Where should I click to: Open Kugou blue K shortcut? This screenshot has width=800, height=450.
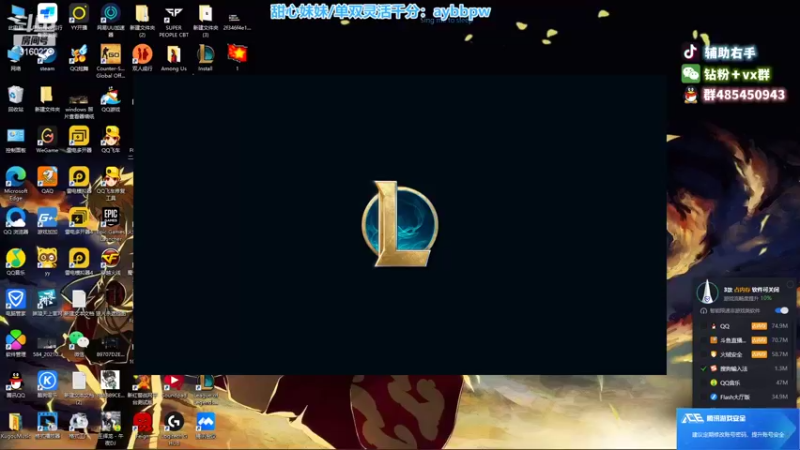47,384
